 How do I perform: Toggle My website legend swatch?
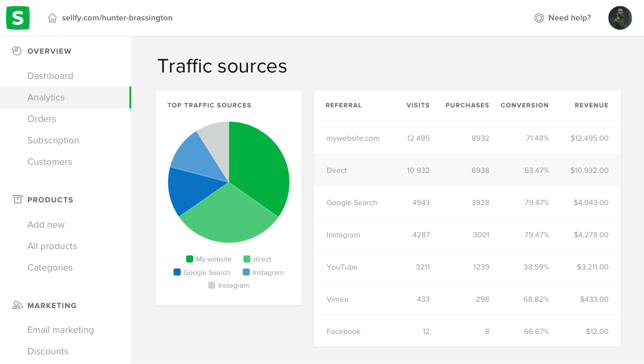pos(189,259)
